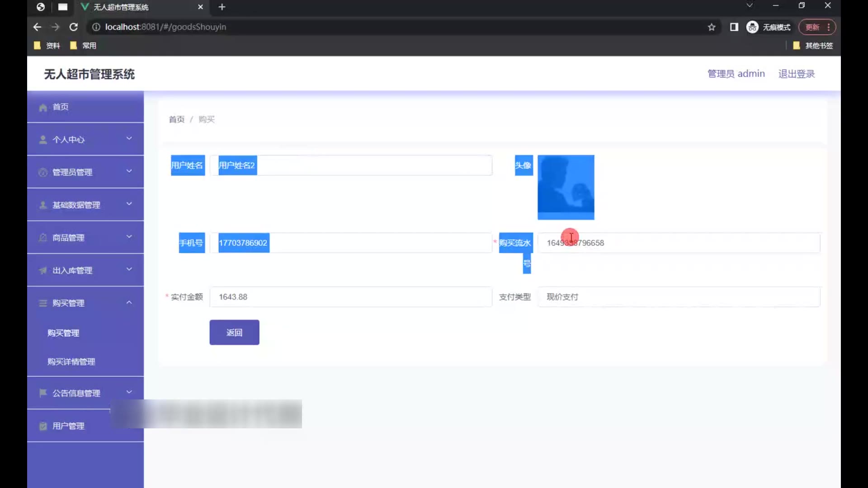Click the user avatar thumbnail image
Viewport: 868px width, 488px height.
(x=566, y=187)
